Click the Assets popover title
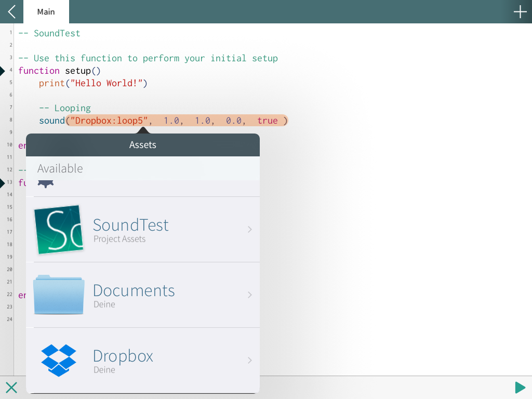The image size is (532, 399). 142,145
